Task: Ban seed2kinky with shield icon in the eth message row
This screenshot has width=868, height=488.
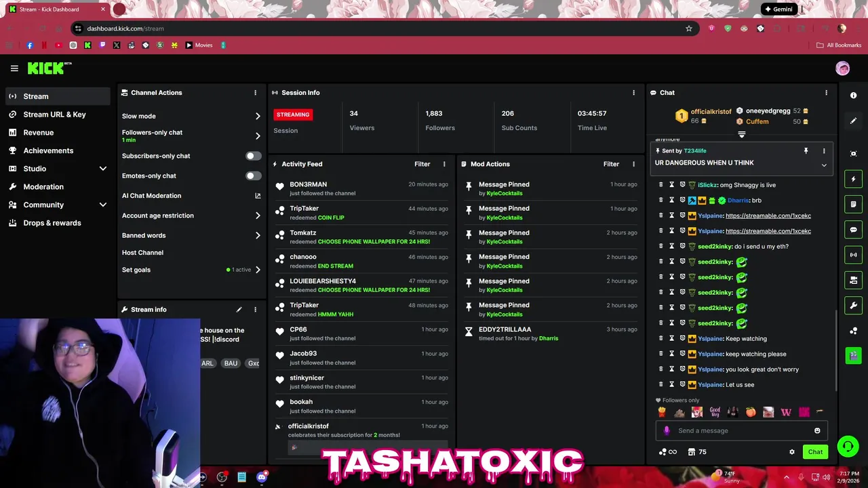Action: pos(682,247)
